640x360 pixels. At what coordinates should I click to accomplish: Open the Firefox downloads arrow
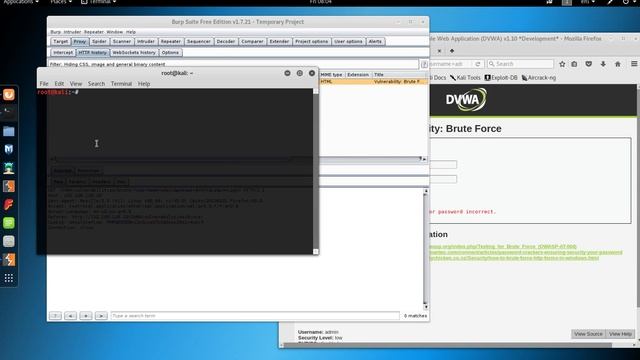603,64
